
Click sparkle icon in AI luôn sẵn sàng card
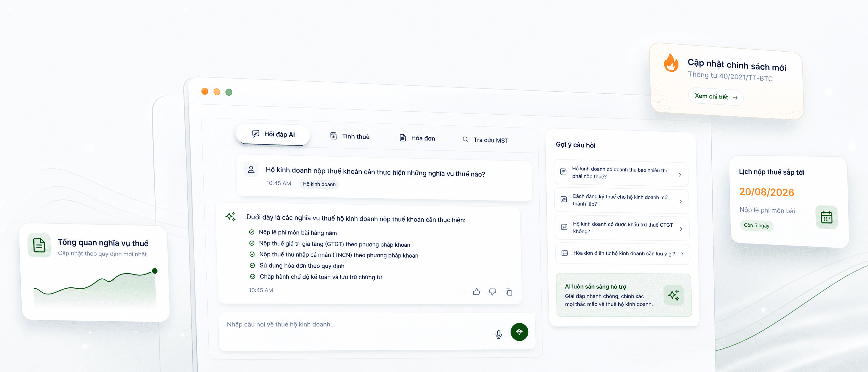[674, 295]
